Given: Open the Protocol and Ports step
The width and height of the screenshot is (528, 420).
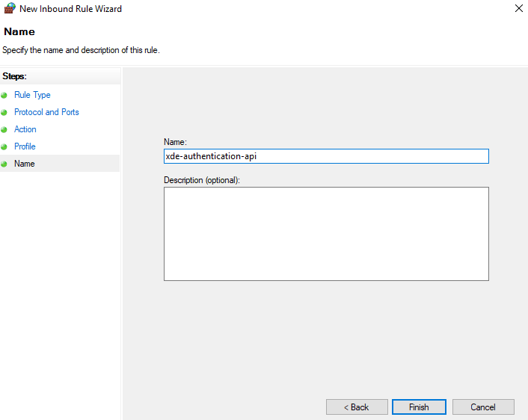Looking at the screenshot, I should coord(46,112).
